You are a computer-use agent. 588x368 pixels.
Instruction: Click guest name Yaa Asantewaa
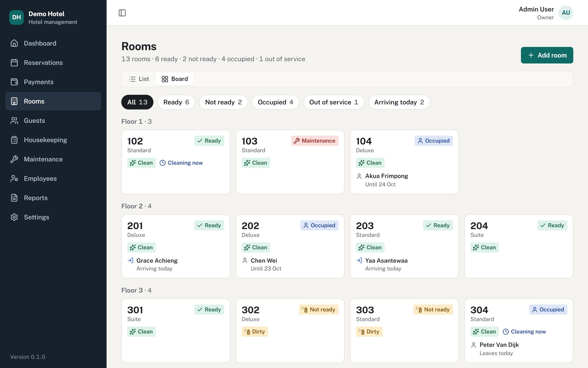386,260
